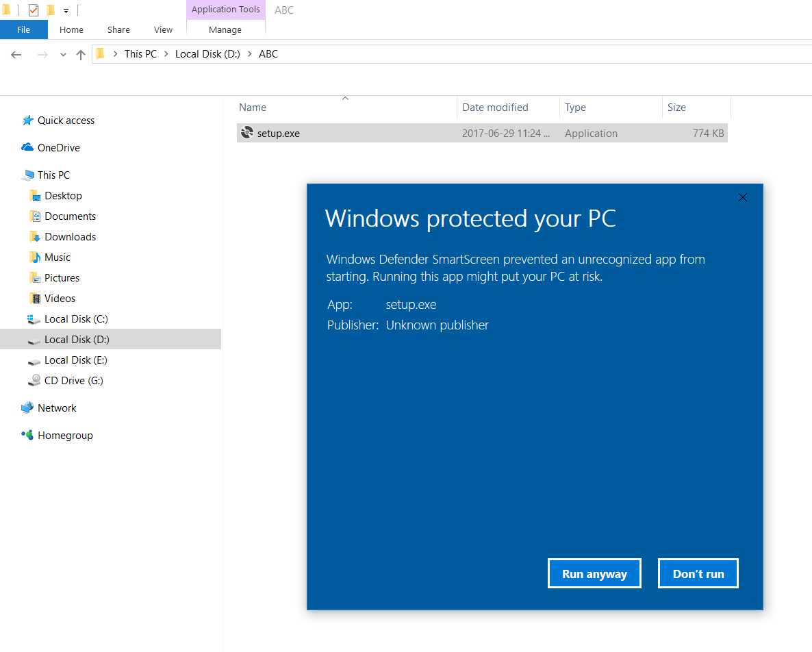Open the Documents folder in sidebar
812x652 pixels.
pyautogui.click(x=70, y=216)
